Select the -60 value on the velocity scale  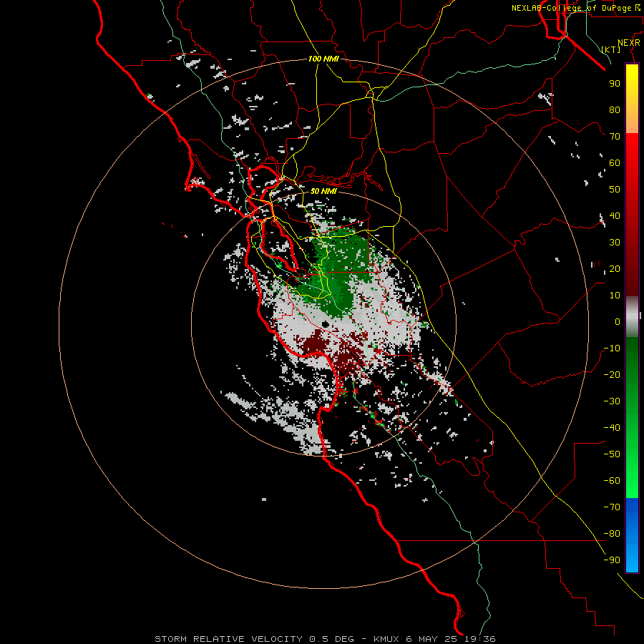coord(612,481)
